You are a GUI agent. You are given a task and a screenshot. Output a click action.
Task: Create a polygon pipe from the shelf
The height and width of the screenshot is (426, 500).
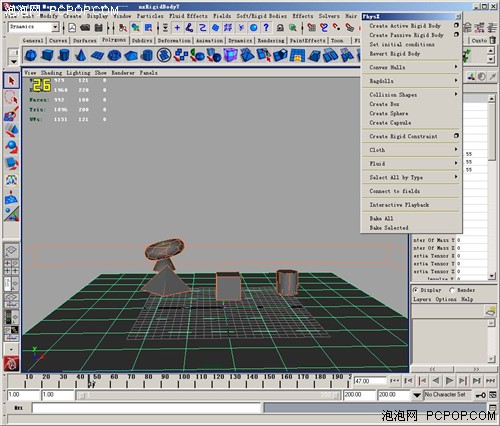(147, 55)
